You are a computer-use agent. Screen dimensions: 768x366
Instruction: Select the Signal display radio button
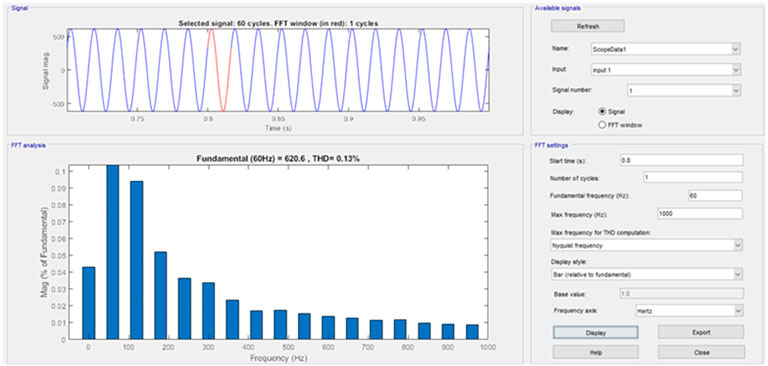[602, 111]
